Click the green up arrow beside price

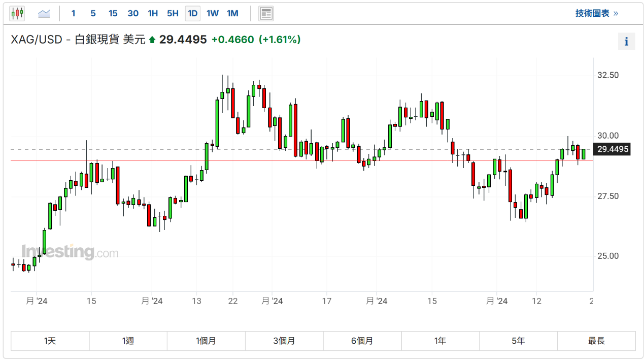[x=152, y=40]
